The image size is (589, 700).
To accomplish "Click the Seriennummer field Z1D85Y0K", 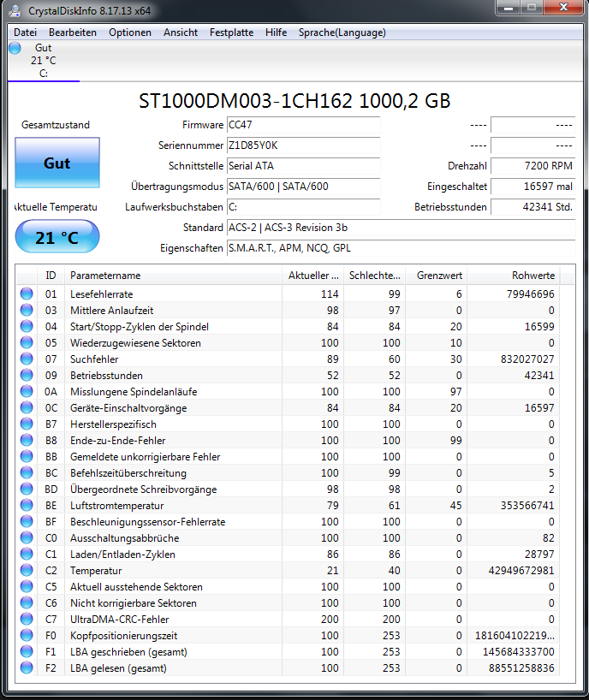I will click(304, 145).
